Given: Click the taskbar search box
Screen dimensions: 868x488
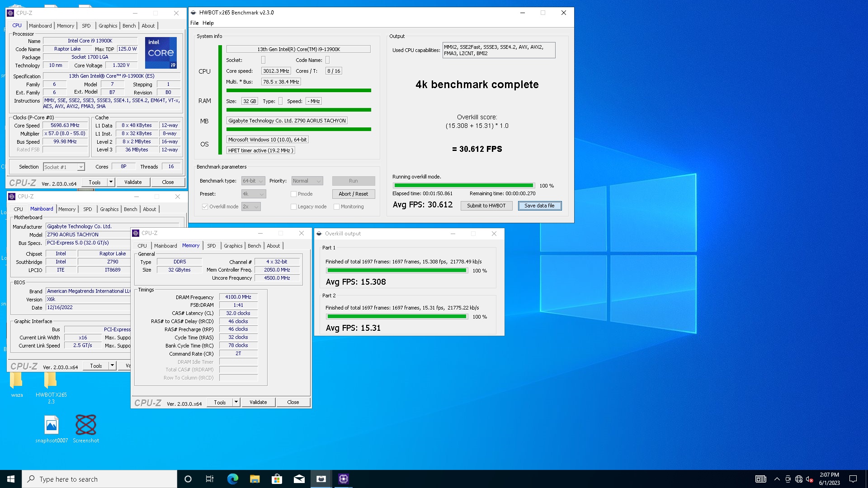Looking at the screenshot, I should click(x=99, y=479).
